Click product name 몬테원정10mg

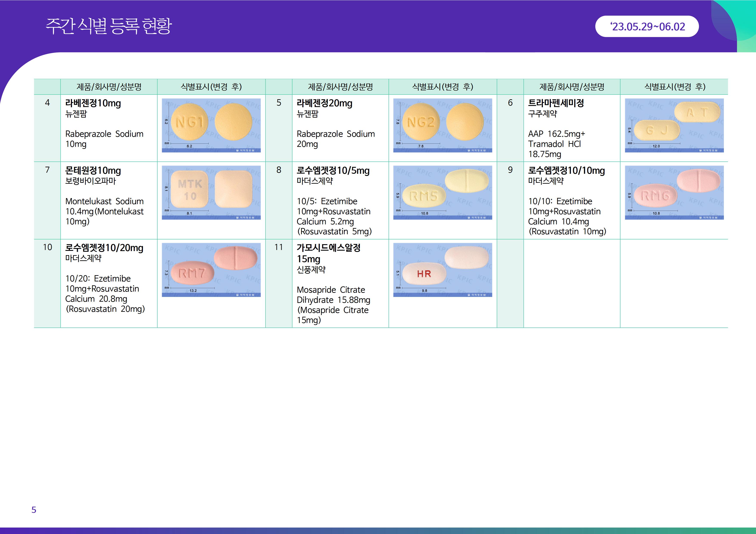93,171
